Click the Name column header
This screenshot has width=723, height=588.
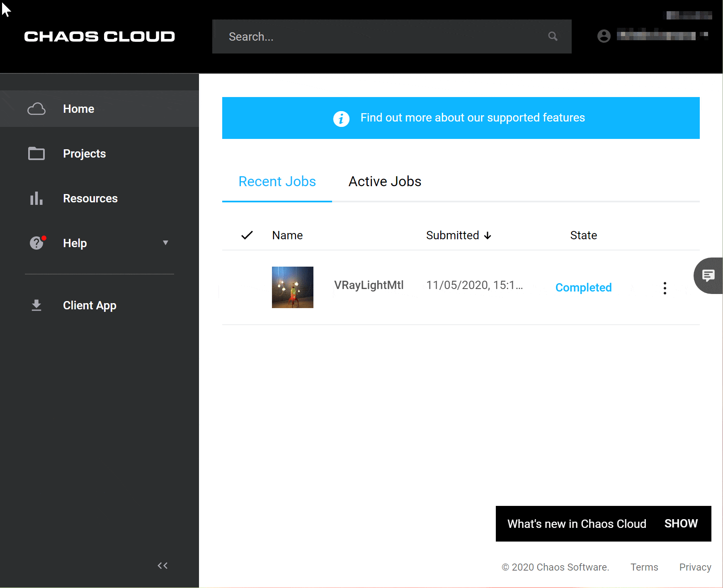click(x=287, y=235)
